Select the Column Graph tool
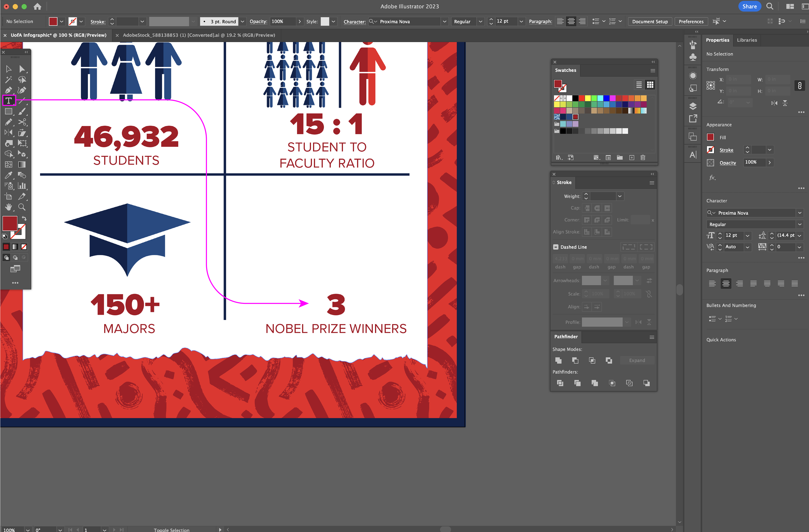 [x=22, y=186]
